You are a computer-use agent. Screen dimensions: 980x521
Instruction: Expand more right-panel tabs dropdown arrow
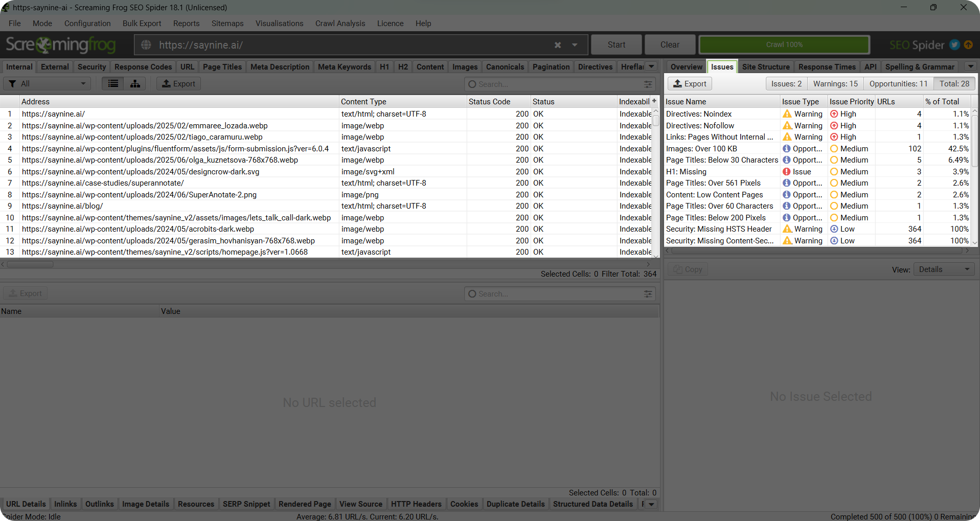(x=970, y=66)
